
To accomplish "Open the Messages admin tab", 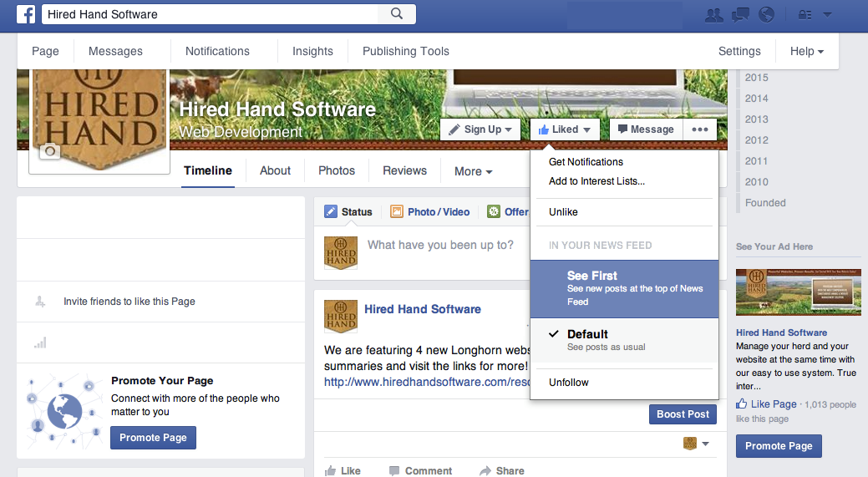I will [115, 51].
